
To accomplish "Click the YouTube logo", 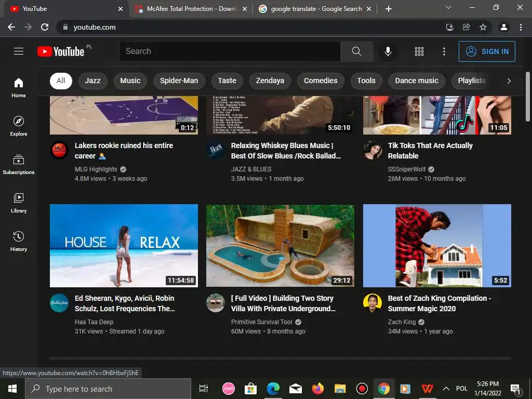I will [61, 51].
